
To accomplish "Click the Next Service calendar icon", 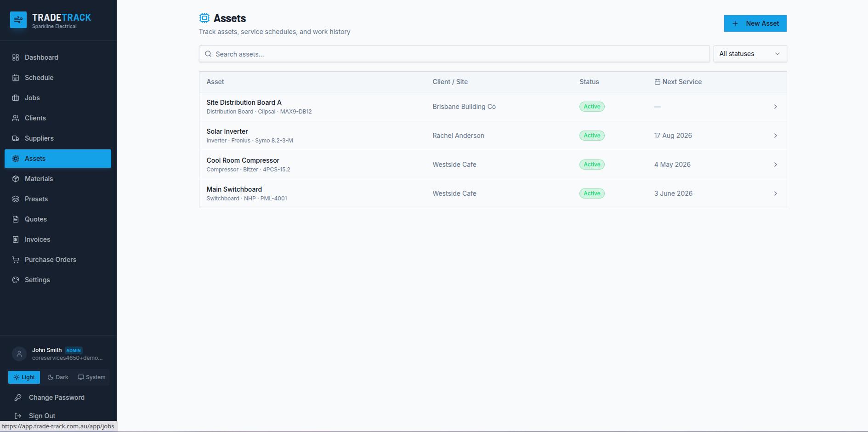I will point(658,82).
